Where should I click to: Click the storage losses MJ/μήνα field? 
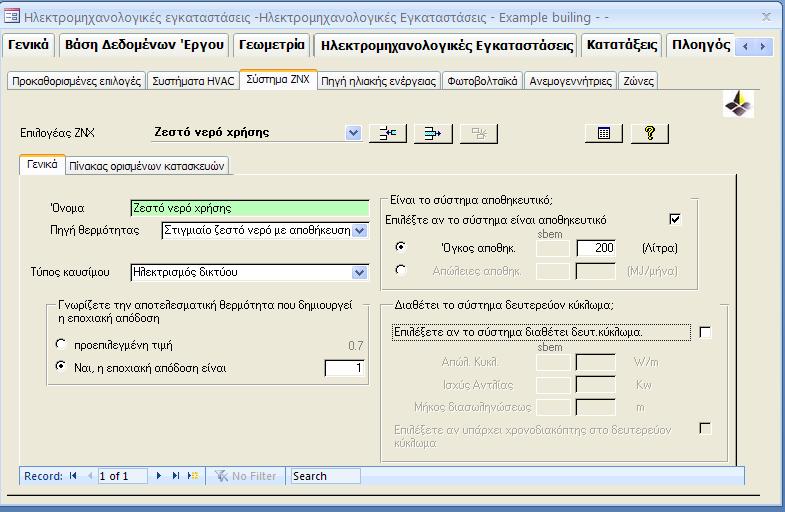coord(596,271)
